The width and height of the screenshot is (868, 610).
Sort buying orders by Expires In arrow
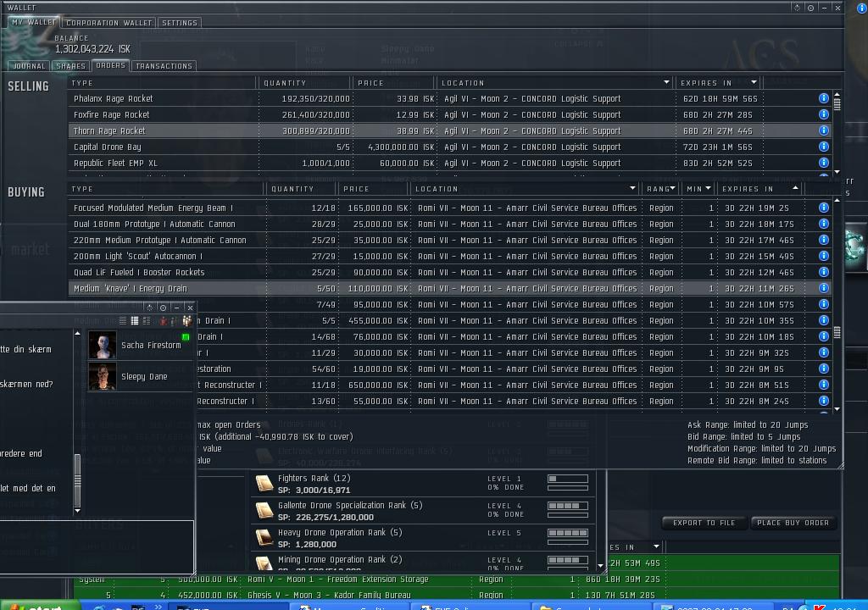(x=795, y=188)
